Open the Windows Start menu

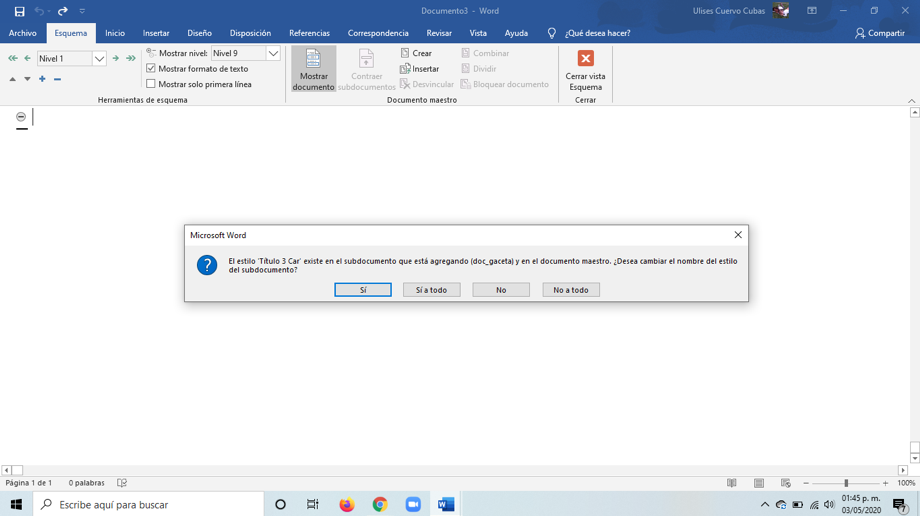pos(16,504)
